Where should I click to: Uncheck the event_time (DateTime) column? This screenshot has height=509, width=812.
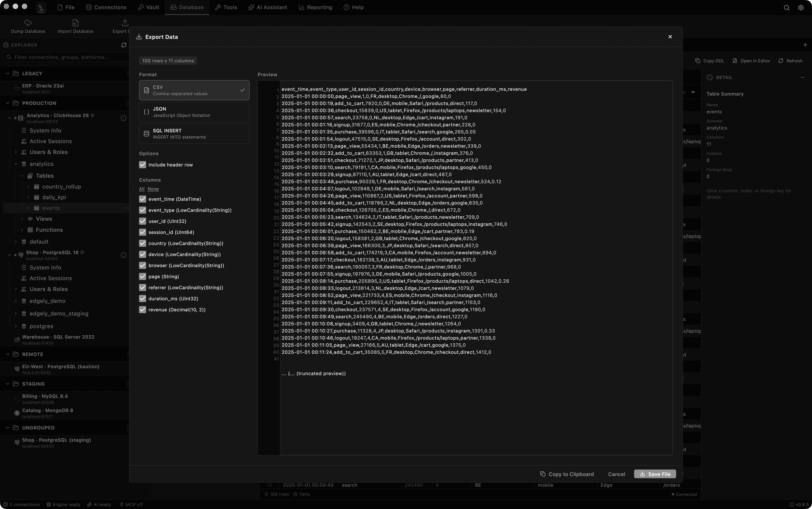click(x=142, y=199)
